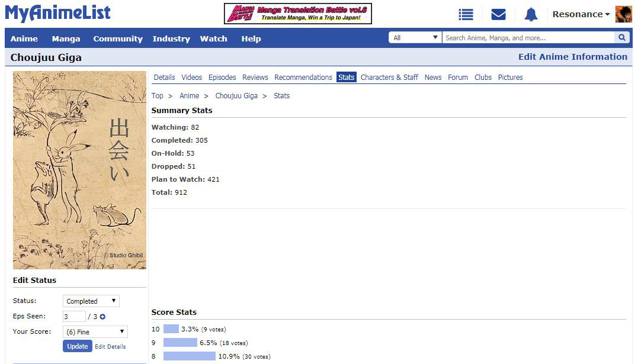The width and height of the screenshot is (638, 364).
Task: Click the search magnifier button
Action: (x=622, y=38)
